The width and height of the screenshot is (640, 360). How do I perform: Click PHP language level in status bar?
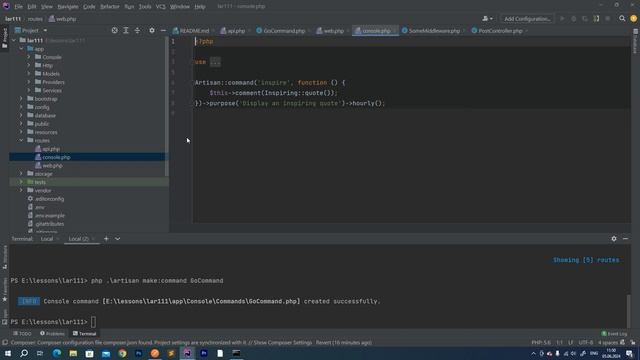tap(541, 343)
